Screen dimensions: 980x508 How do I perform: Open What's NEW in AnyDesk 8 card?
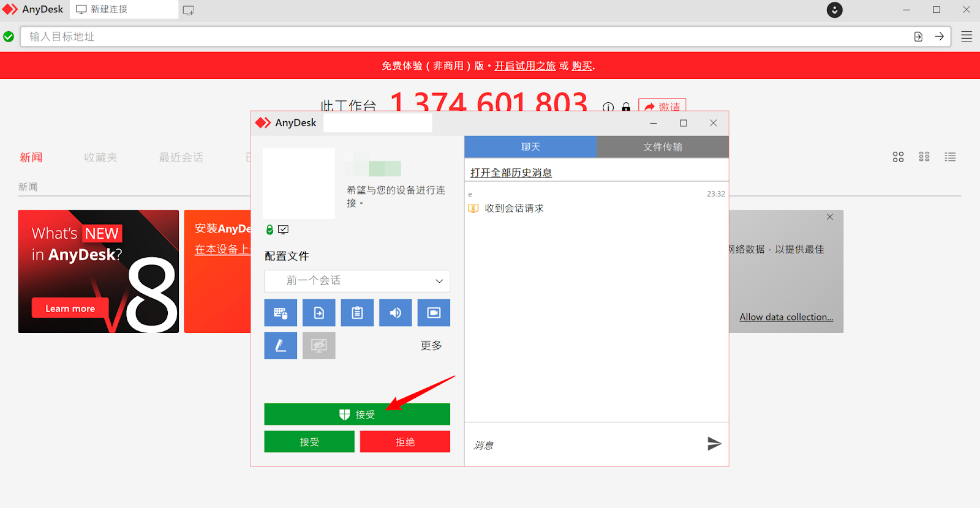[99, 272]
